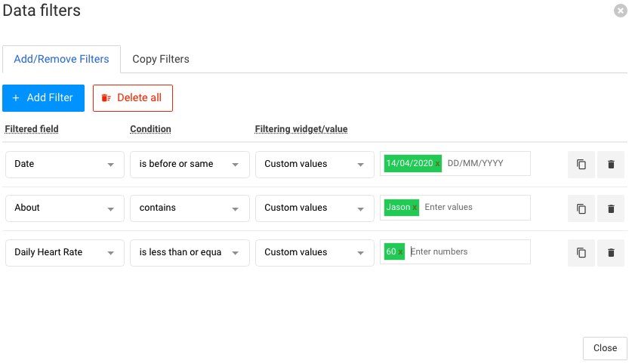Select the Add/Remove Filters tab
Image resolution: width=632 pixels, height=364 pixels.
61,59
